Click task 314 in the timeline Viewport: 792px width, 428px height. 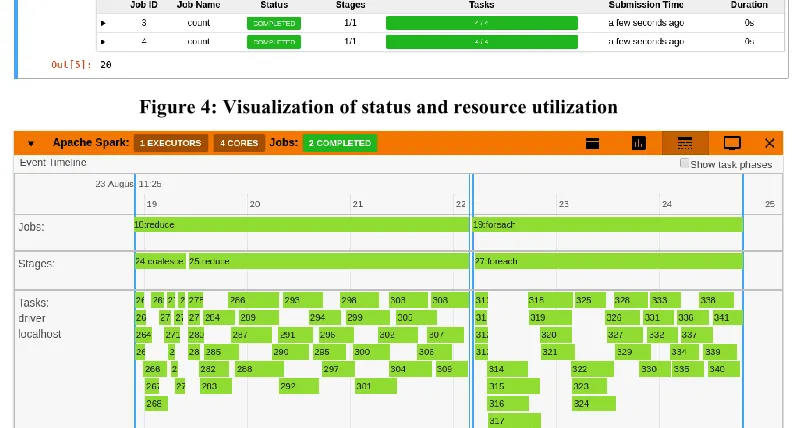coord(507,369)
